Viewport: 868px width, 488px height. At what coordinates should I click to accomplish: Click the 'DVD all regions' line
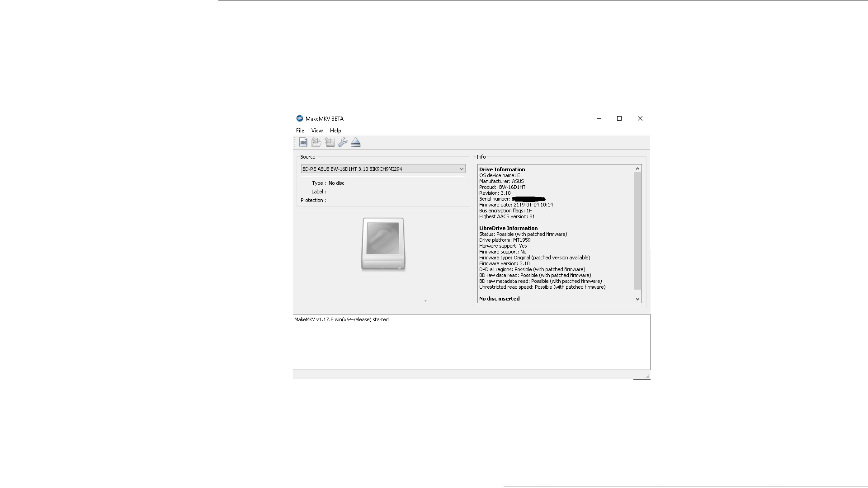pyautogui.click(x=532, y=269)
